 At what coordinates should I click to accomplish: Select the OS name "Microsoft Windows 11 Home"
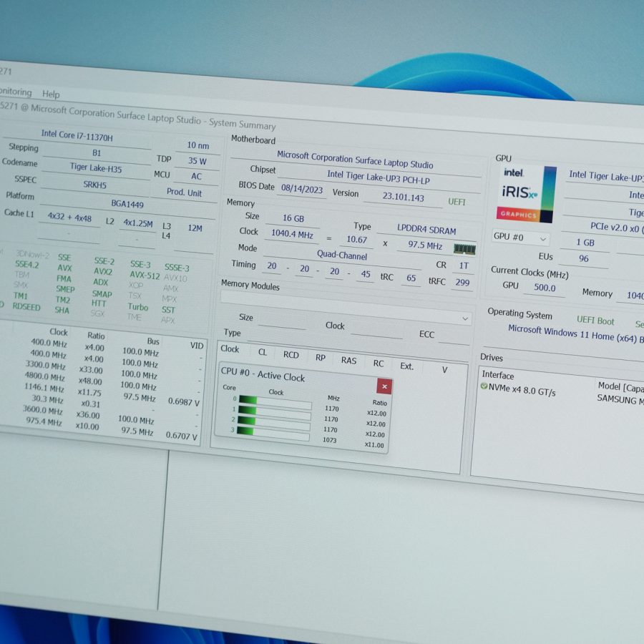(x=561, y=333)
